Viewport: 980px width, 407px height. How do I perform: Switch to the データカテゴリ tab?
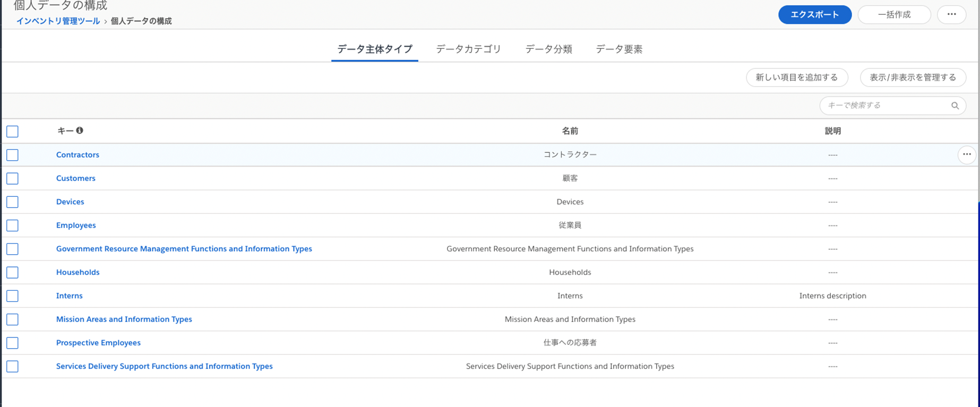point(468,49)
